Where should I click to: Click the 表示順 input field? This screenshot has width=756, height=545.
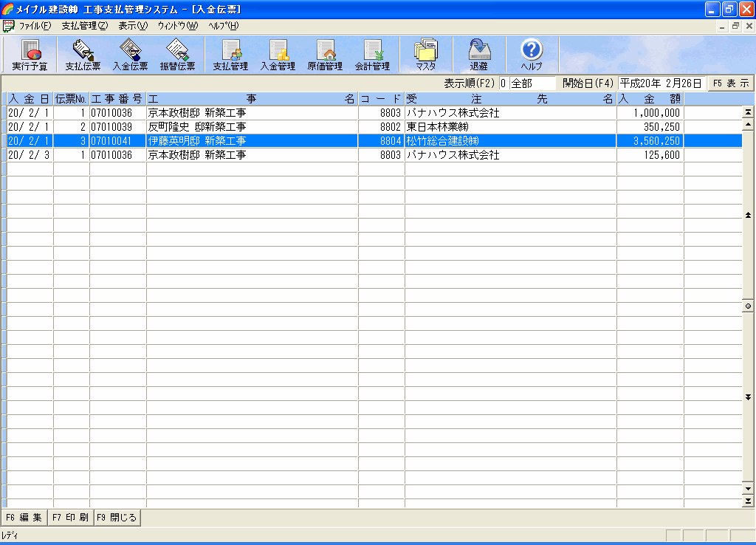[x=527, y=83]
